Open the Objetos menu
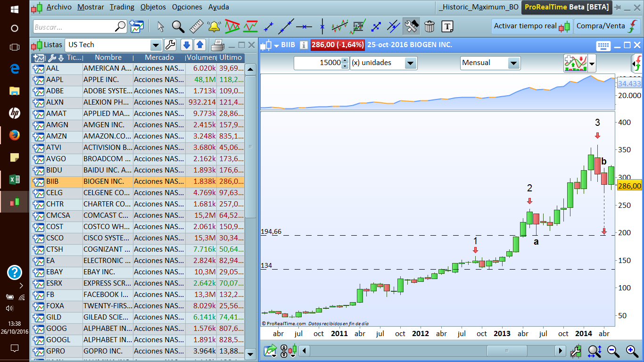 pyautogui.click(x=153, y=7)
